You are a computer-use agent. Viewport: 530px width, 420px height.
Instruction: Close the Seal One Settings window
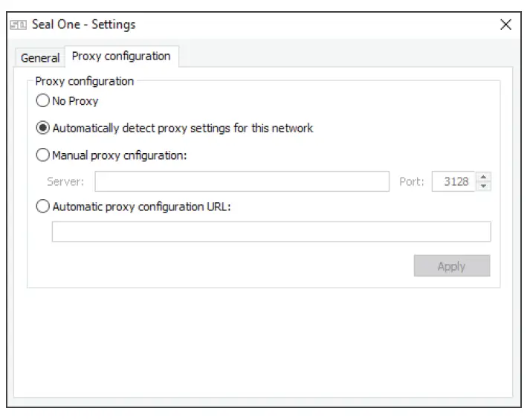pos(506,25)
